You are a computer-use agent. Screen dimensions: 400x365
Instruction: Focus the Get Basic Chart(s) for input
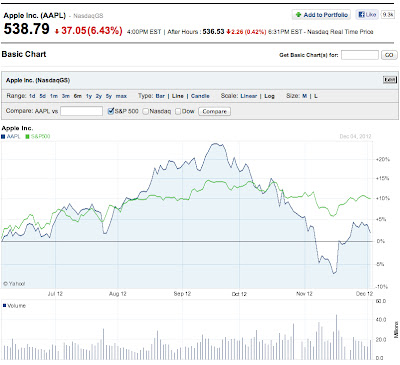[360, 55]
